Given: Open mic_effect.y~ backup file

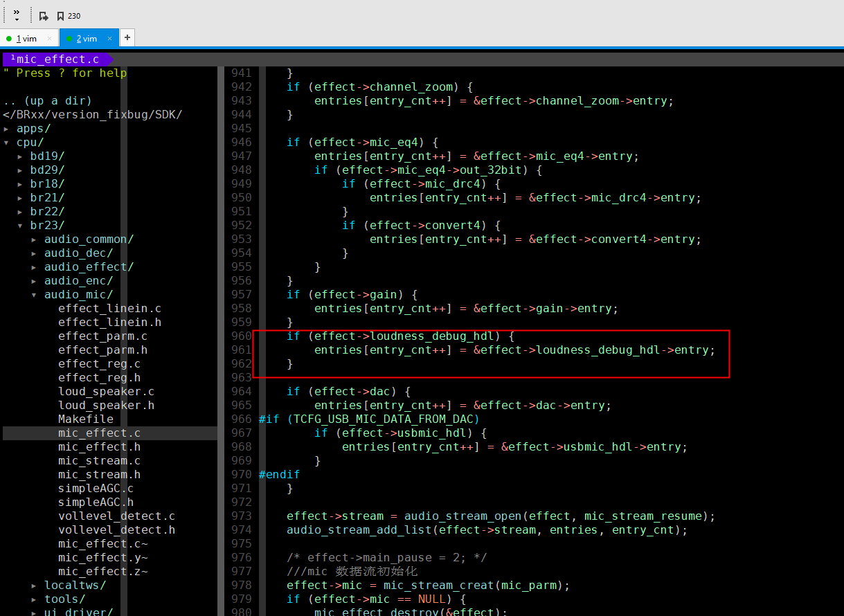Looking at the screenshot, I should point(102,558).
